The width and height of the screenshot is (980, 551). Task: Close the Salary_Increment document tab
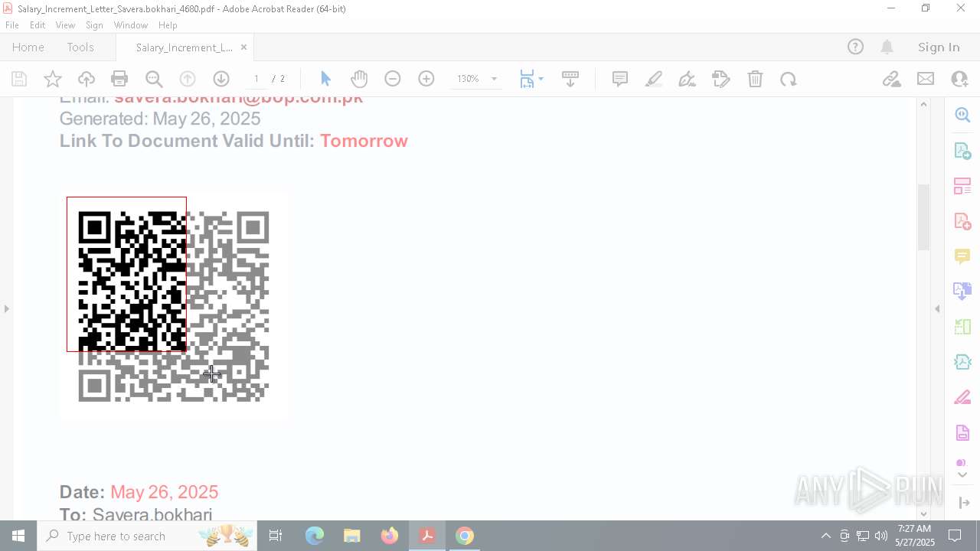pos(243,47)
